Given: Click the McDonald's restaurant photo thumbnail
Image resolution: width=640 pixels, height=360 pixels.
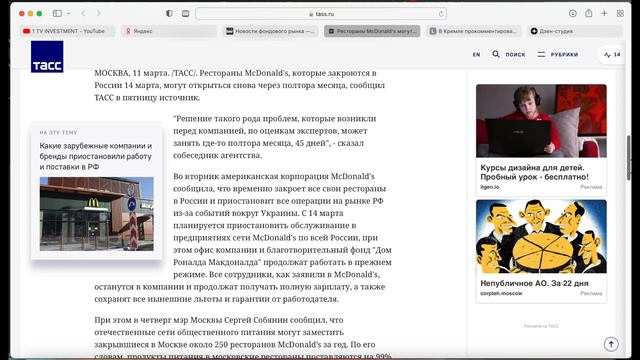Looking at the screenshot, I should tap(97, 214).
